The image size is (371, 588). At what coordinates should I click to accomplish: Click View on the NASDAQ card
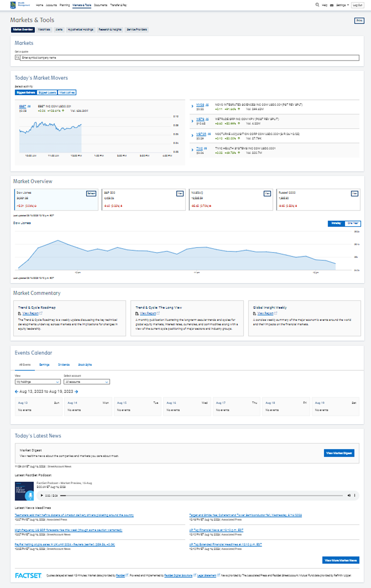[267, 193]
